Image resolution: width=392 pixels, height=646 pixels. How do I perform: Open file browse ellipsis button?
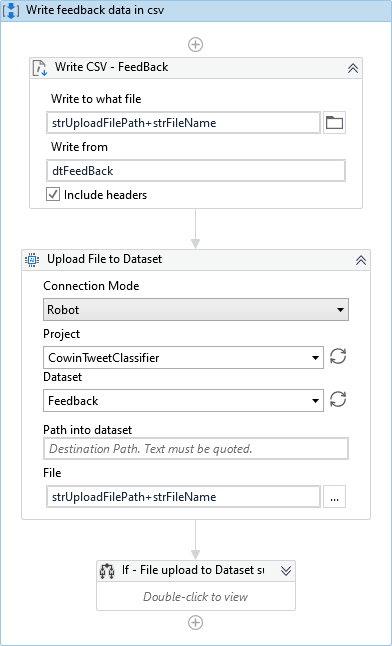pos(334,496)
